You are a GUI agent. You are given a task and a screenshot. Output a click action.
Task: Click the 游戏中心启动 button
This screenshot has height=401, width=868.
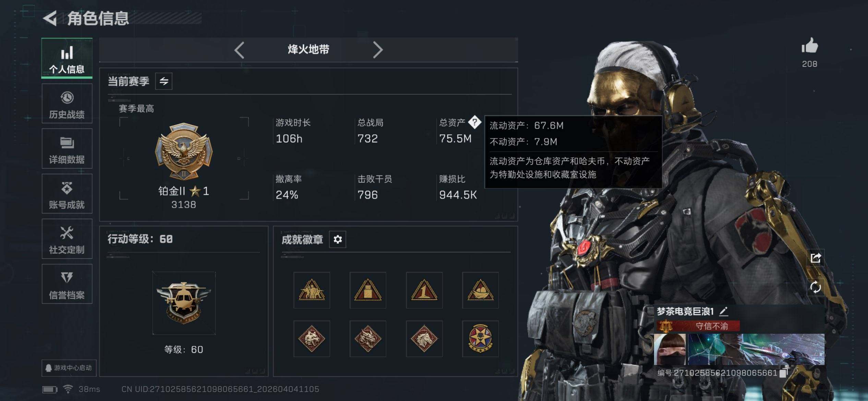(x=69, y=368)
